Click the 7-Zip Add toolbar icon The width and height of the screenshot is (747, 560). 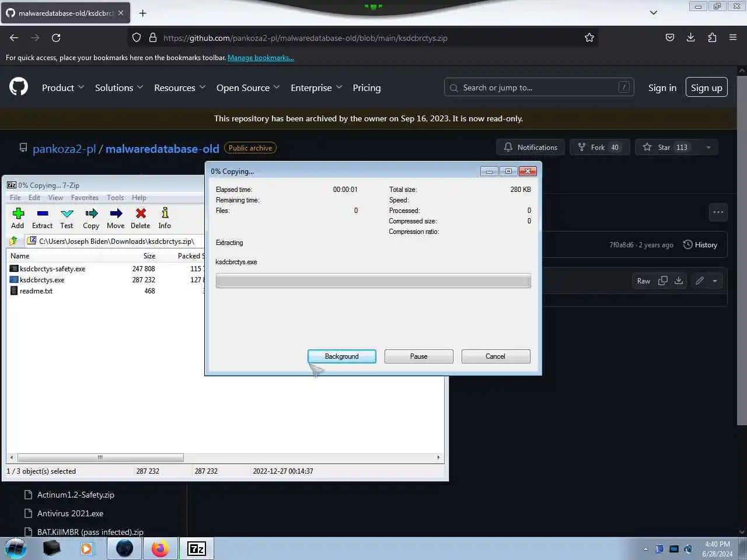click(18, 218)
